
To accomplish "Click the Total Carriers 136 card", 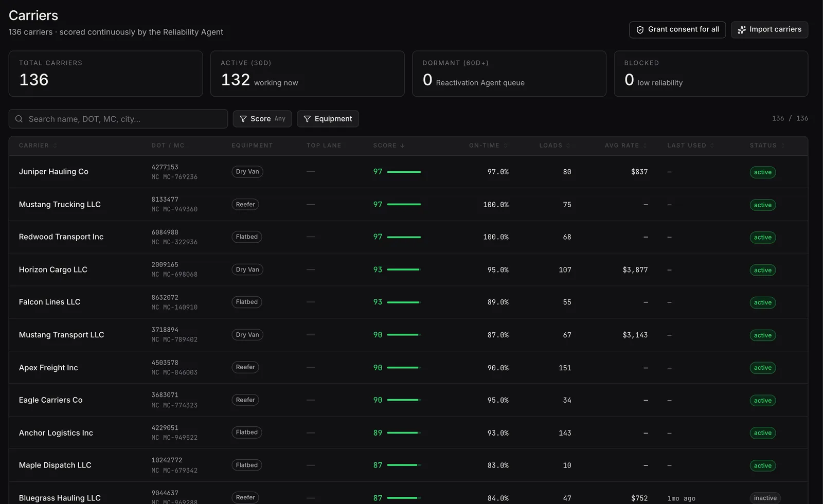I will click(x=105, y=74).
